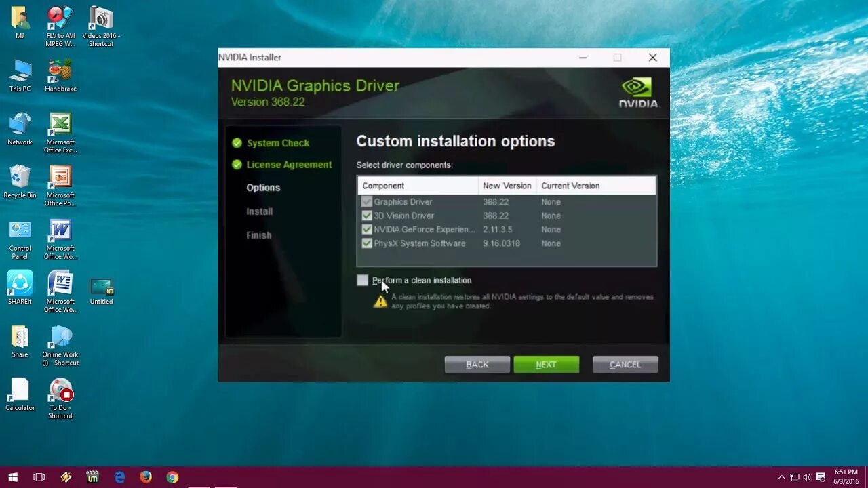Click the NVIDIA logo in installer header
This screenshot has height=488, width=868.
coord(638,92)
